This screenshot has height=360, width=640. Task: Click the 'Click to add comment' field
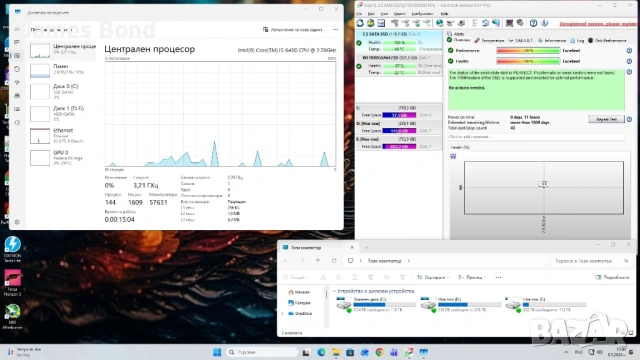(536, 137)
